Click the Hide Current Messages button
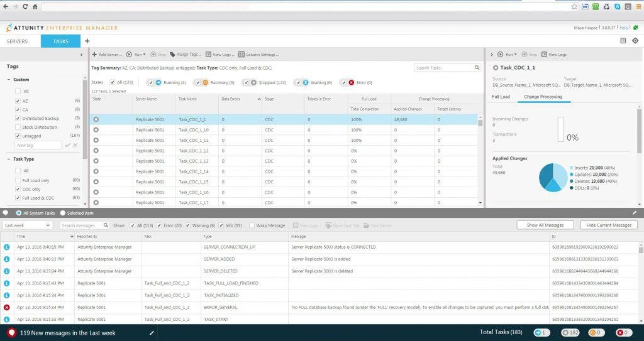 [609, 225]
